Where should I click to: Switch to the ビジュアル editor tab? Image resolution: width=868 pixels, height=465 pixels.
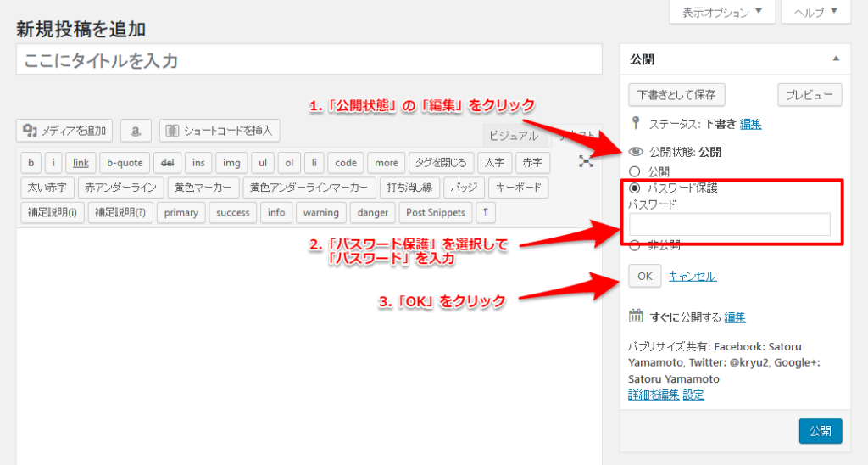(511, 135)
